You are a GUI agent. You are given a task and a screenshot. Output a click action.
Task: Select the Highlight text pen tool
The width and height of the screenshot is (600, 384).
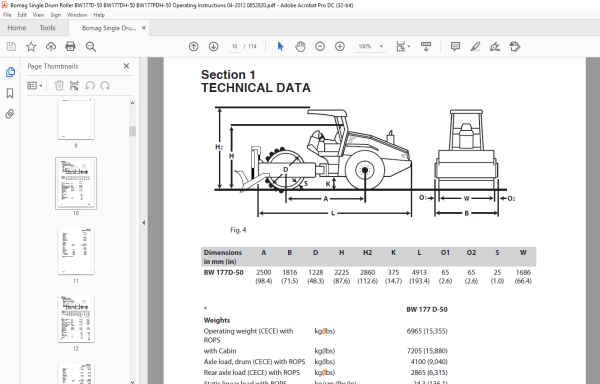pos(475,47)
